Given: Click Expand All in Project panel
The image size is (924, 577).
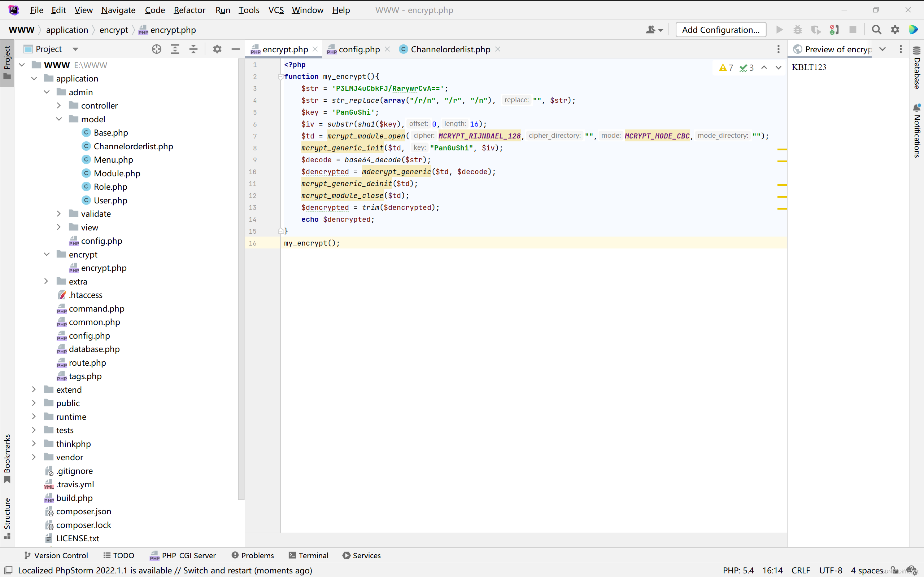Looking at the screenshot, I should tap(175, 49).
